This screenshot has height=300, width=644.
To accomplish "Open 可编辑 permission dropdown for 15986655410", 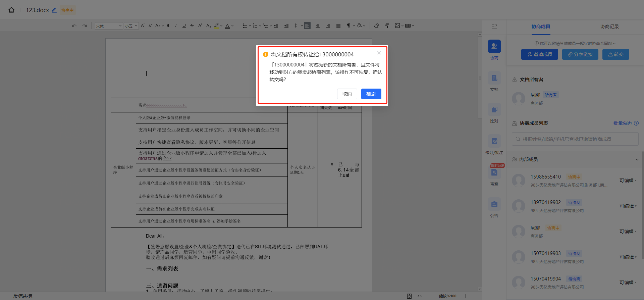I will point(628,181).
